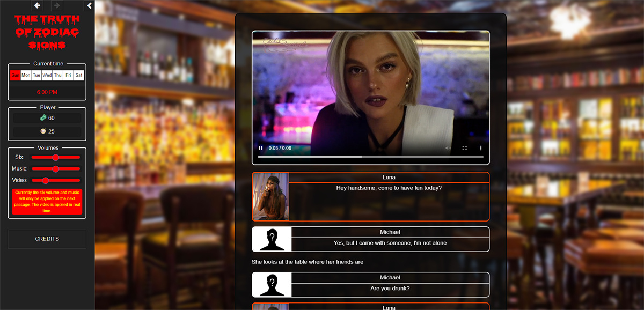
Task: Click the text 'Yes, but I came with someone'
Action: pyautogui.click(x=374, y=243)
